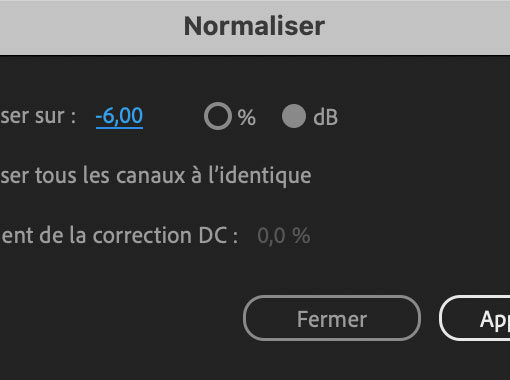Click the Normaliser dialog title bar

point(255,27)
